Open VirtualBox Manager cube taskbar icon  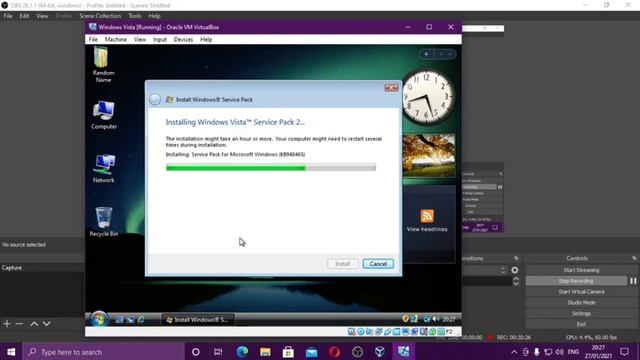(380, 352)
